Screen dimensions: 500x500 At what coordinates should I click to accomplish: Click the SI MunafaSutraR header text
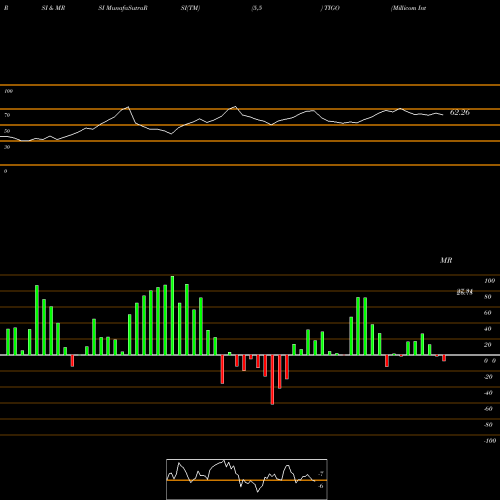(x=123, y=8)
